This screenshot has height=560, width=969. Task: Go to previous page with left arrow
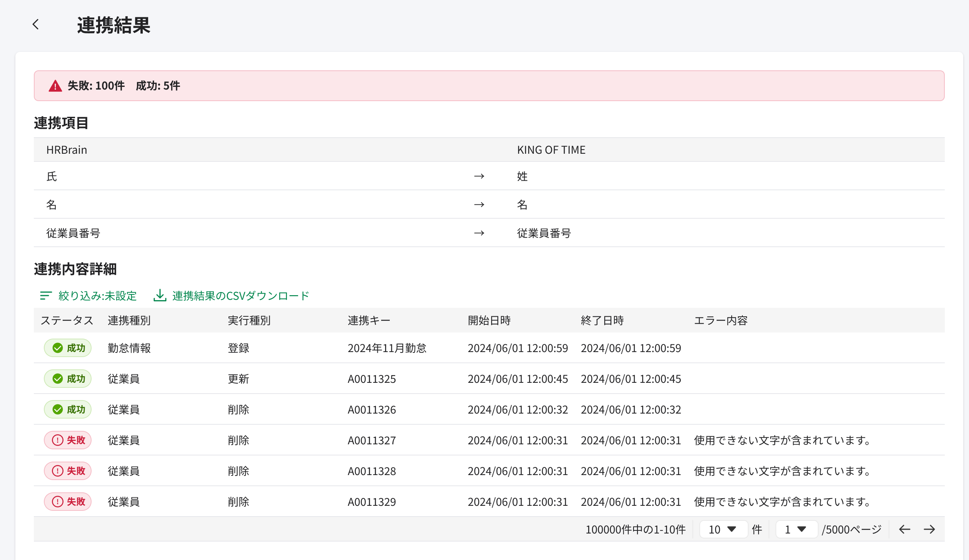click(904, 529)
